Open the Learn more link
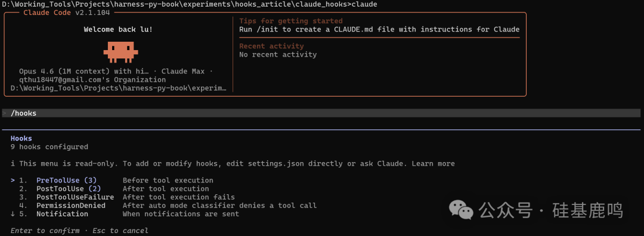644x236 pixels. pyautogui.click(x=433, y=164)
